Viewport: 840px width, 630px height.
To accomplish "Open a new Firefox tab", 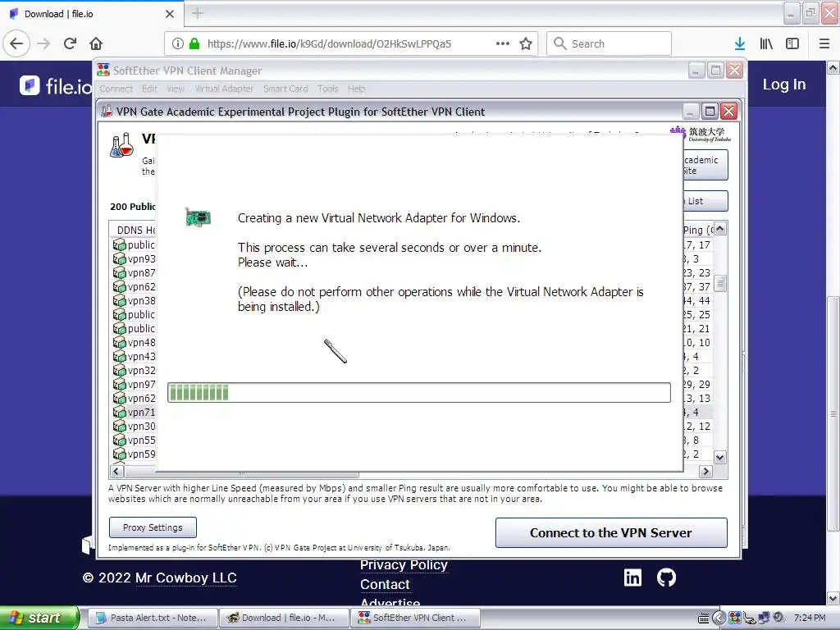I will pyautogui.click(x=198, y=13).
